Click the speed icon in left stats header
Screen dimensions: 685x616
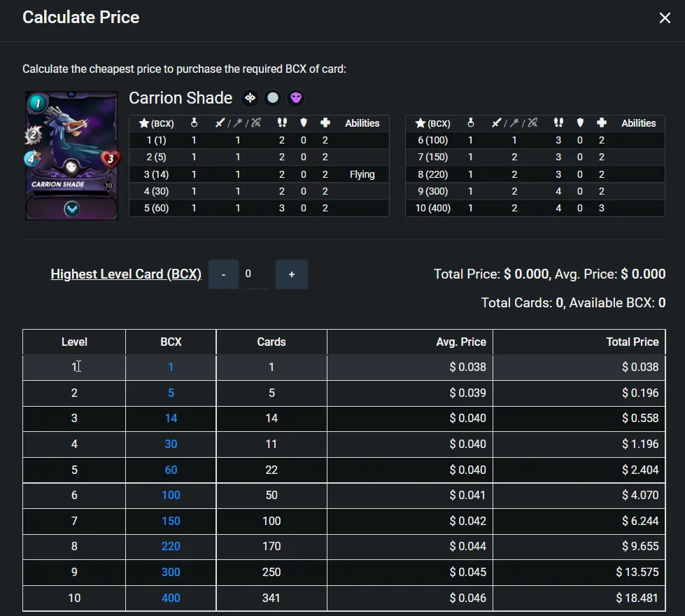point(282,123)
